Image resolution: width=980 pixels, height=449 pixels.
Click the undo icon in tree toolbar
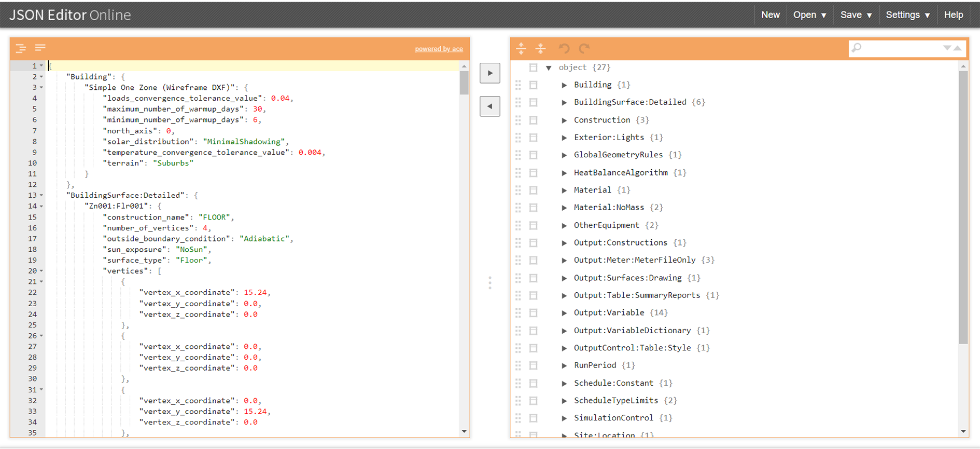[x=564, y=48]
